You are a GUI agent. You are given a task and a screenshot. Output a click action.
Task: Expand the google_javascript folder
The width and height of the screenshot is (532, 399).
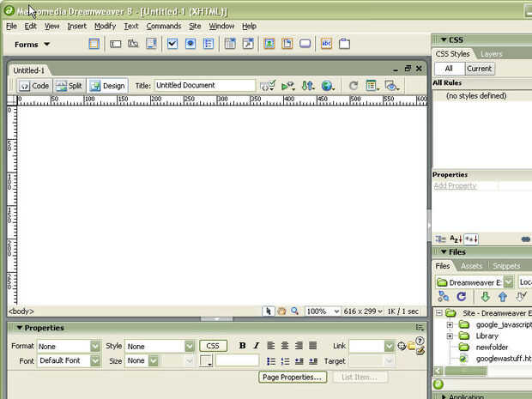[450, 325]
